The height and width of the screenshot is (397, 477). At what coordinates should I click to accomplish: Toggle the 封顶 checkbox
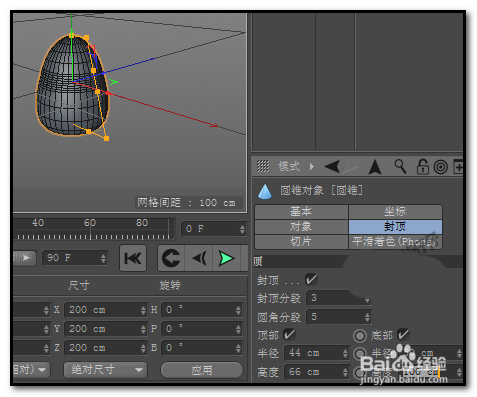(x=311, y=279)
